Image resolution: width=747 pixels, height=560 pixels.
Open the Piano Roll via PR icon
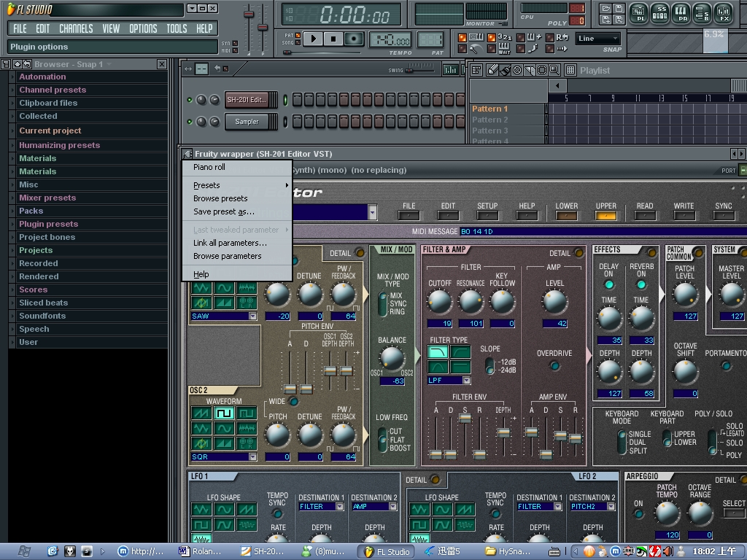pos(681,13)
